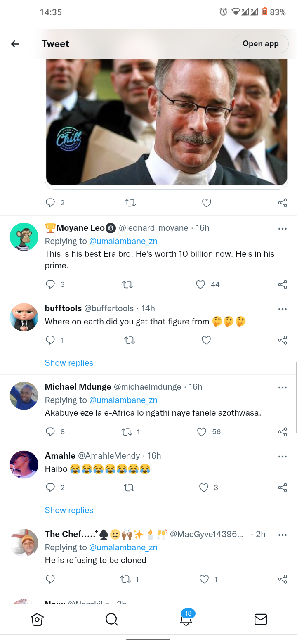
Task: Open Notifications with 18 badge
Action: (x=186, y=618)
